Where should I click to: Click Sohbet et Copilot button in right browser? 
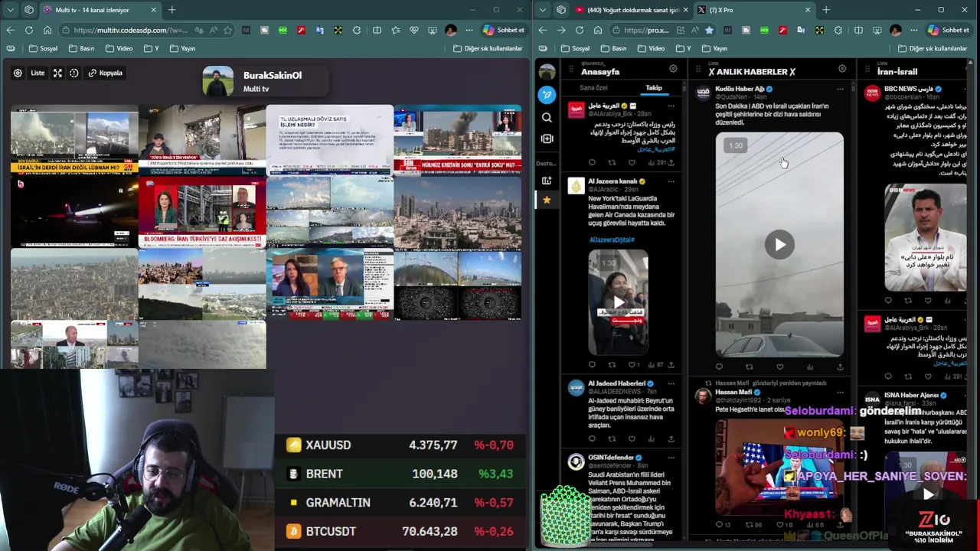coord(949,30)
